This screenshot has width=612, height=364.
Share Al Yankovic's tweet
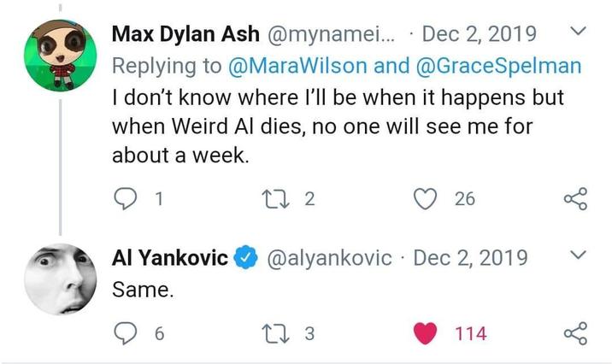pyautogui.click(x=576, y=333)
